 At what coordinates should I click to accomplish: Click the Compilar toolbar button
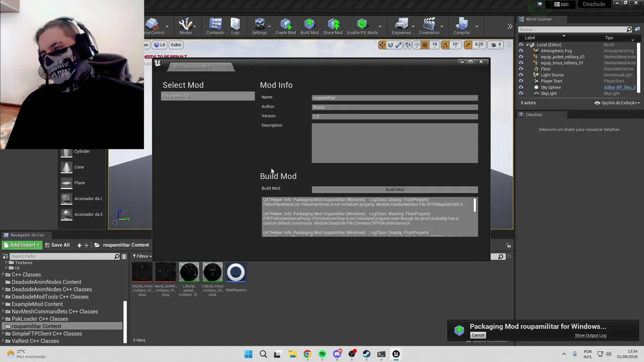click(x=462, y=27)
